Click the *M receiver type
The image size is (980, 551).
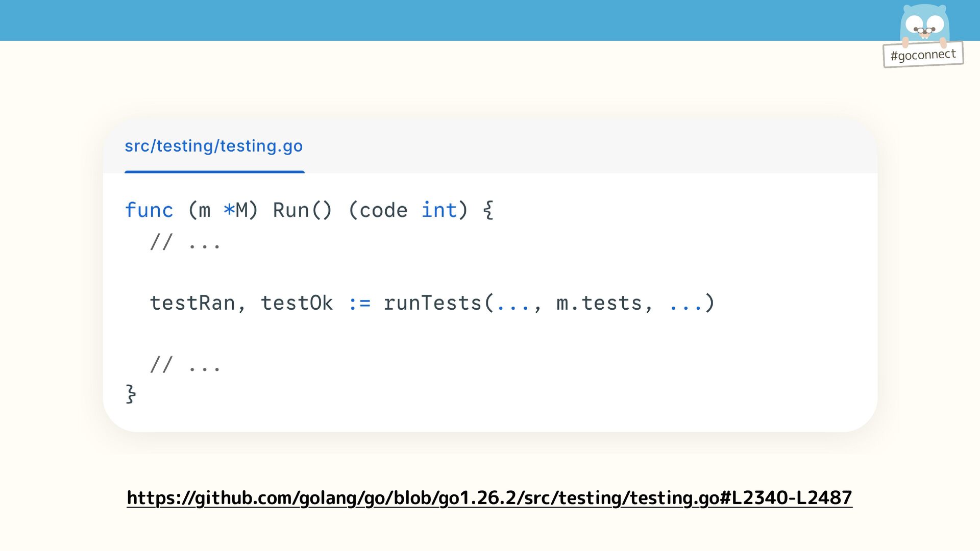tap(235, 210)
